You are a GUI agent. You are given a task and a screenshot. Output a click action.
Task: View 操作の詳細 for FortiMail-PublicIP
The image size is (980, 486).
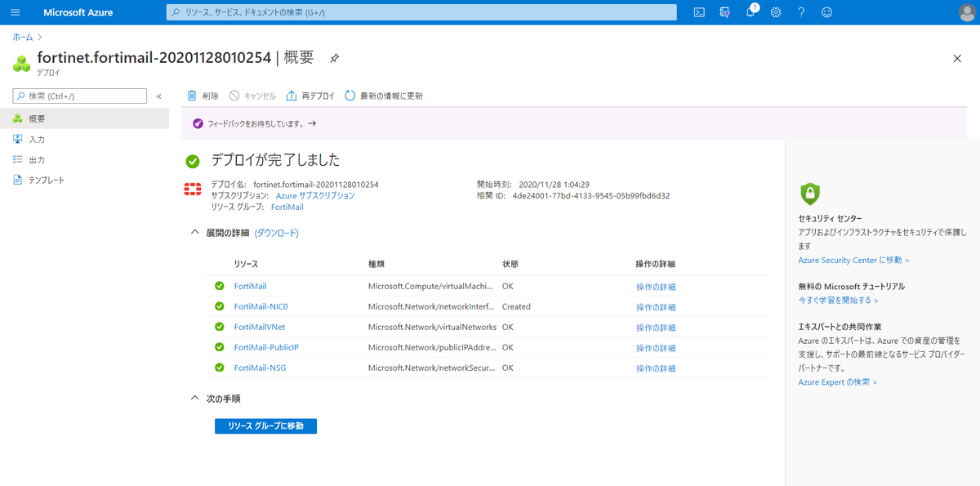coord(656,348)
